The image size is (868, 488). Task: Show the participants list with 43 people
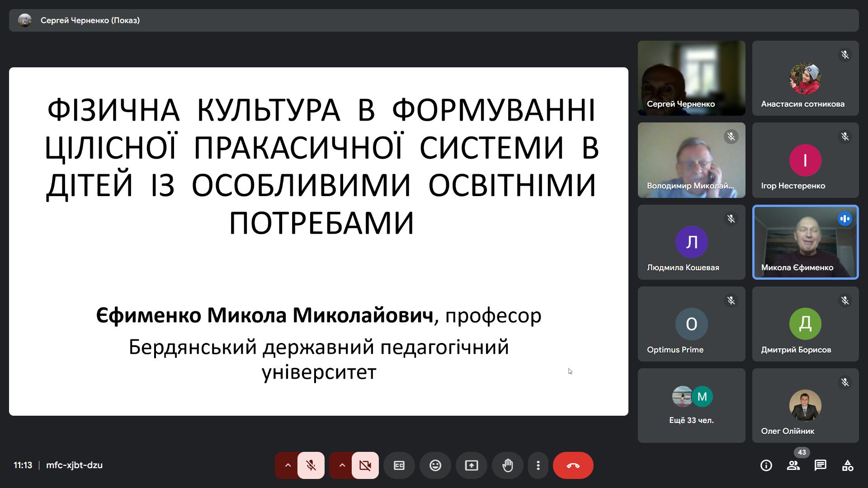point(793,465)
